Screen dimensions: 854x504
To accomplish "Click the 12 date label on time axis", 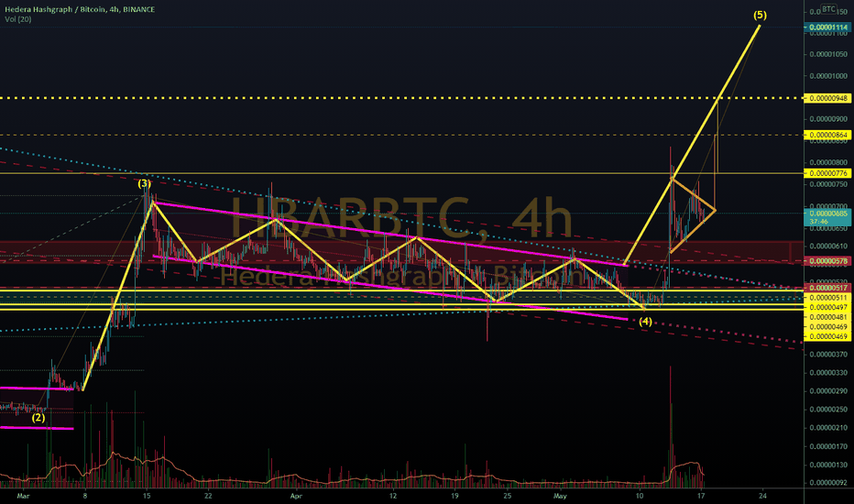I will 393,496.
